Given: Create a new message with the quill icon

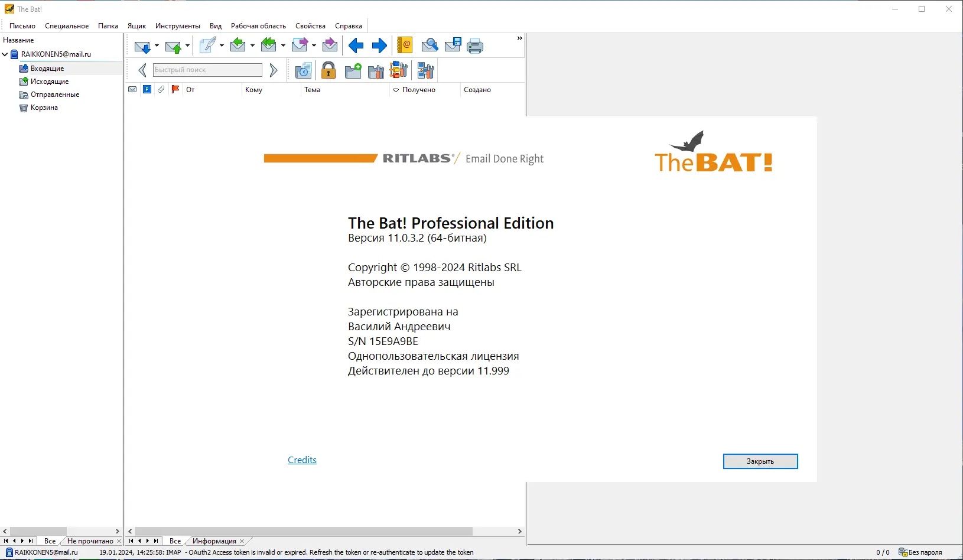Looking at the screenshot, I should 207,45.
